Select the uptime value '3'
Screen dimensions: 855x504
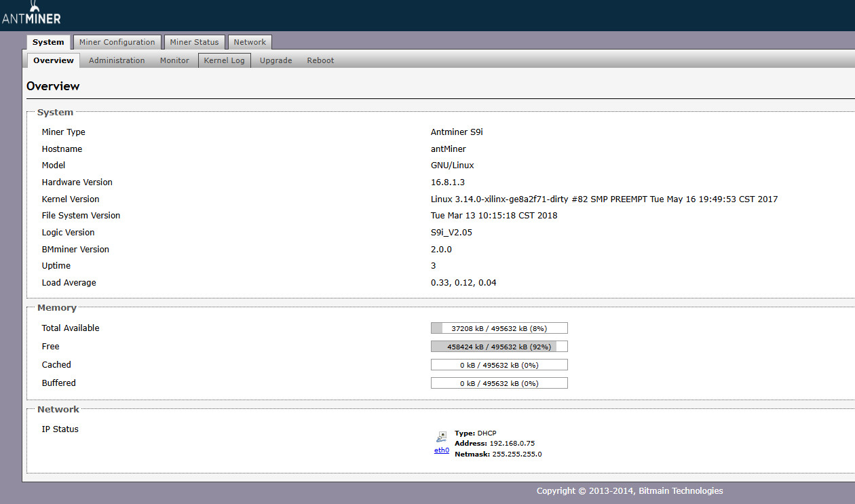(434, 266)
